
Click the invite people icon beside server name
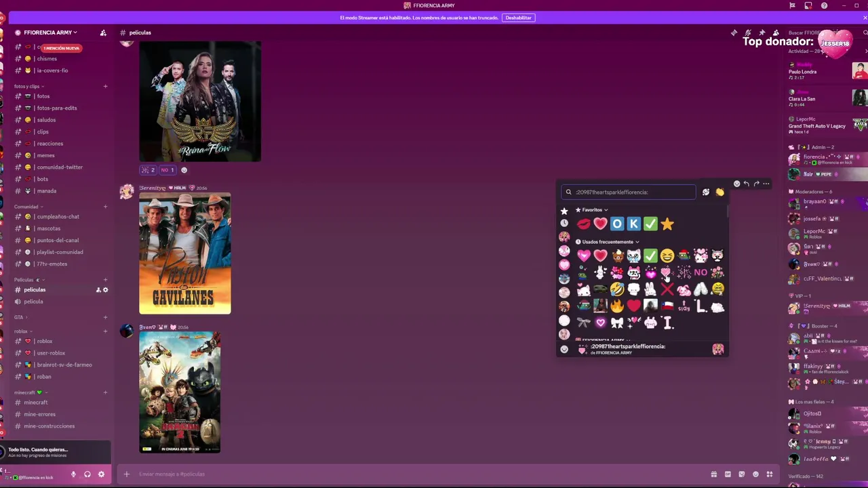coord(103,33)
